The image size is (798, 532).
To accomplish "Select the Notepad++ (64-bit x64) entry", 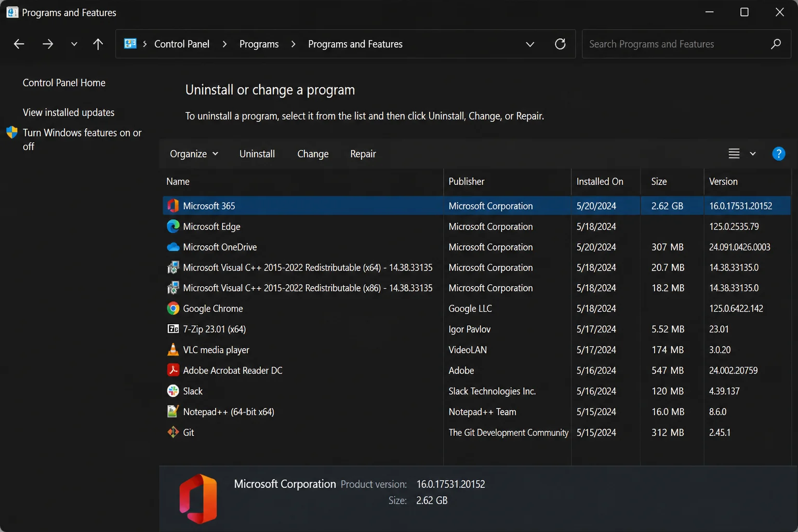I will click(229, 411).
